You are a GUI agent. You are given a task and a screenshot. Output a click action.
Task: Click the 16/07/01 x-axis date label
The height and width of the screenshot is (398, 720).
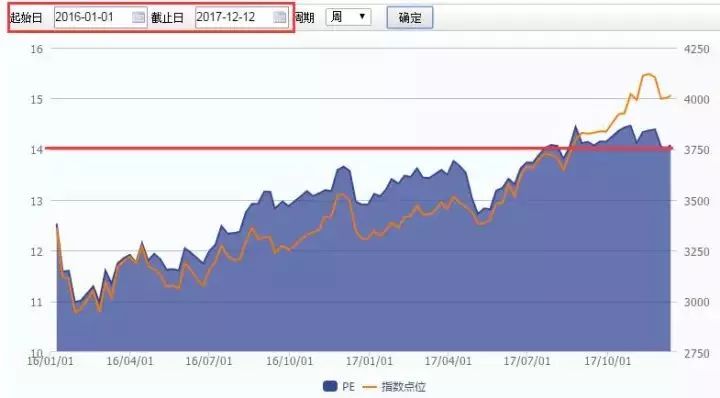pos(209,361)
